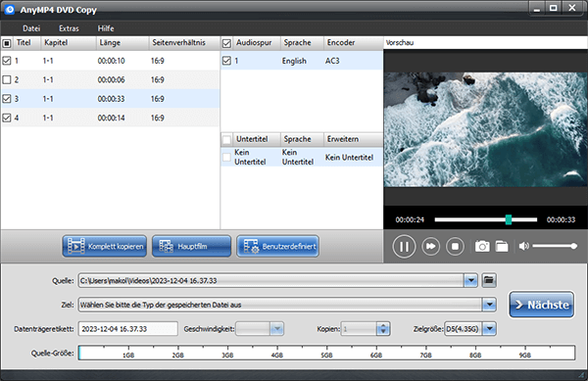Screen dimensions: 588x381
Task: Open the Datei menu
Action: [x=31, y=28]
